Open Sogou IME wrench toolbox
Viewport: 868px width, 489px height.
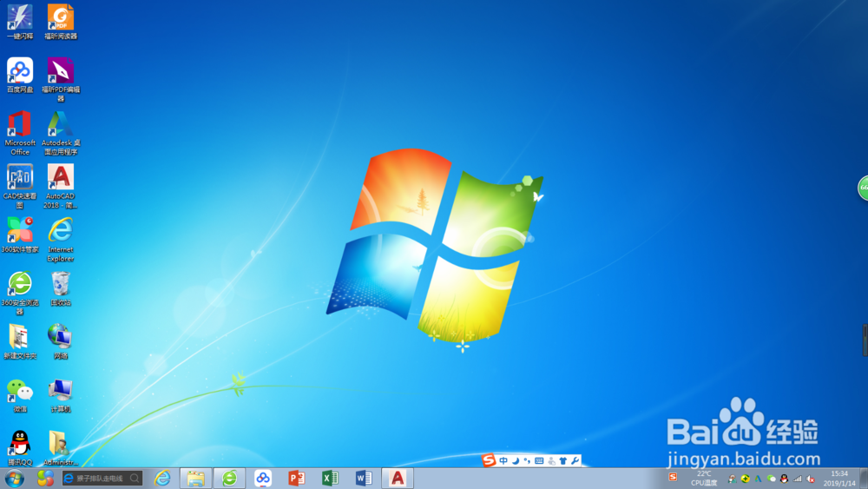tap(575, 460)
